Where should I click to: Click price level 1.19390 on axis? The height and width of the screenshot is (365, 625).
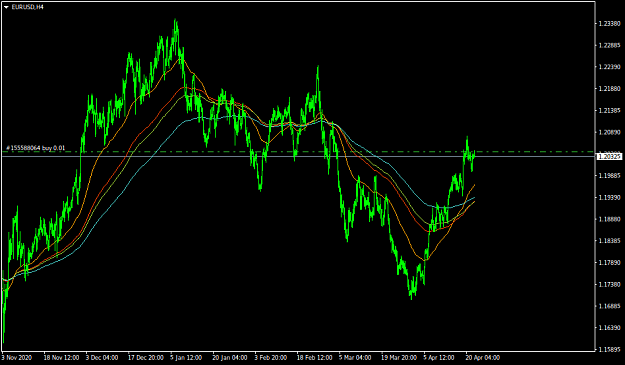(610, 198)
